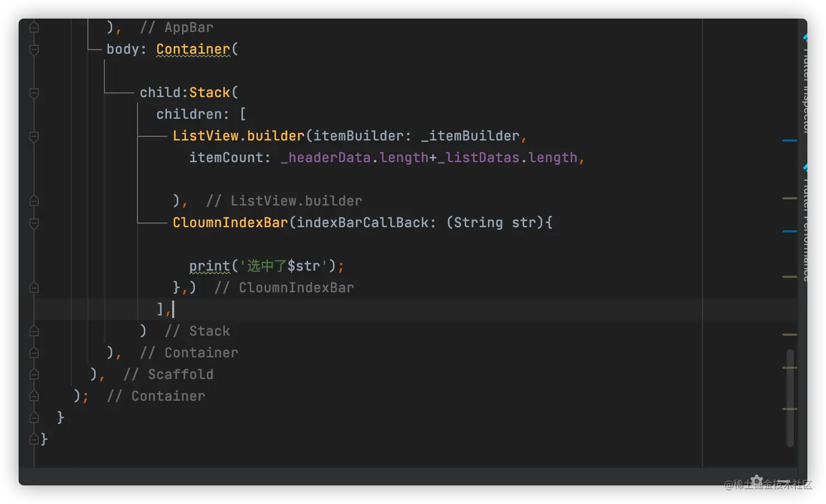Screen dimensions: 826x504
Task: Click fold-end marker beside // CloumnIndexBar comment
Action: pos(34,288)
